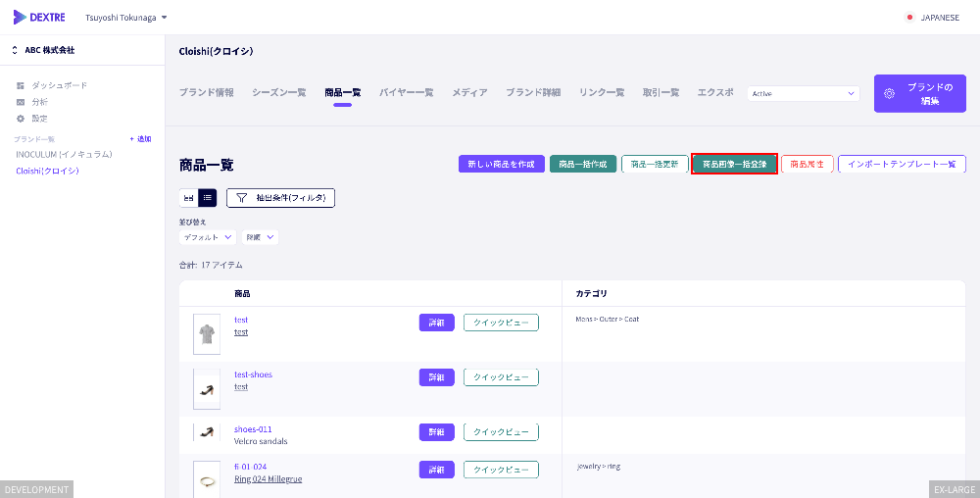980x498 pixels.
Task: Click the Jewelry > ring category text
Action: pos(598,466)
